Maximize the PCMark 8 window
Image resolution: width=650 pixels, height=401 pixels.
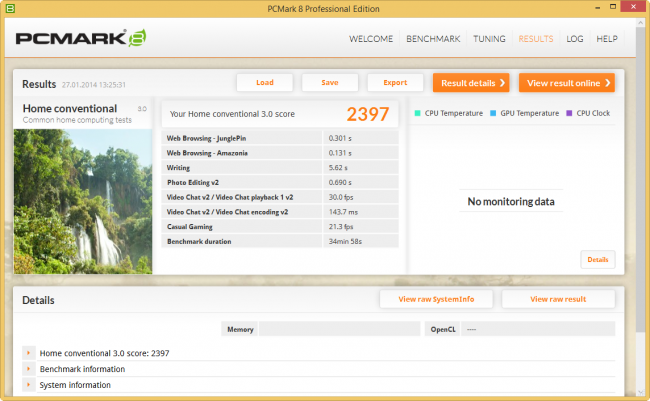coord(613,7)
